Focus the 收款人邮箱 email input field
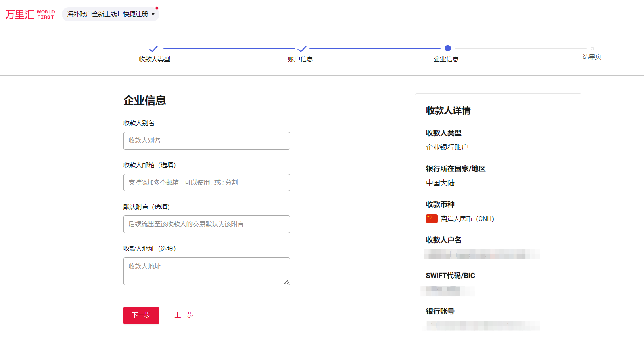This screenshot has height=339, width=644. (x=206, y=183)
